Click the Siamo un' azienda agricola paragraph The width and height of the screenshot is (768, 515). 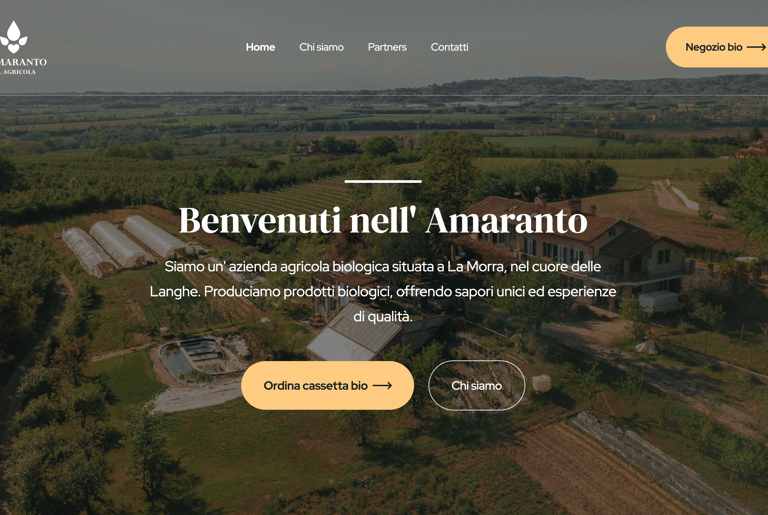383,292
